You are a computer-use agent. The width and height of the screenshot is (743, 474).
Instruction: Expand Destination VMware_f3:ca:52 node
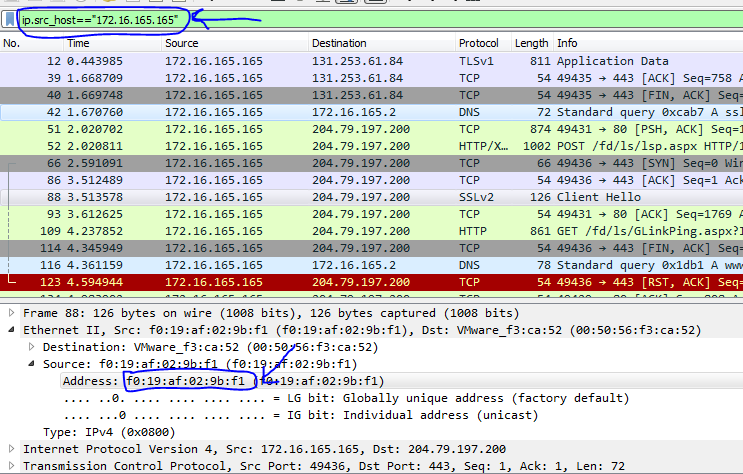(x=31, y=347)
